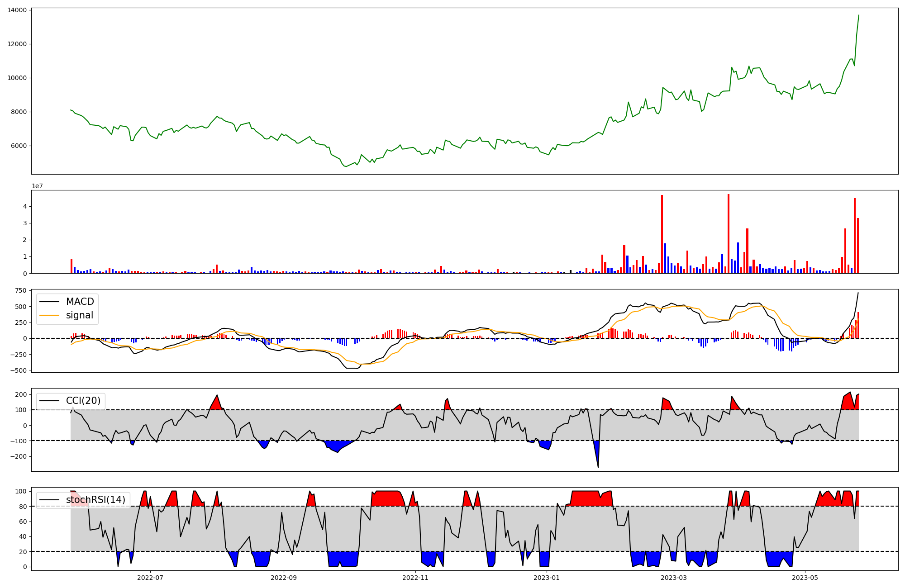Click the 80 tick on stochRSI axis
This screenshot has height=588, width=905.
pyautogui.click(x=23, y=507)
